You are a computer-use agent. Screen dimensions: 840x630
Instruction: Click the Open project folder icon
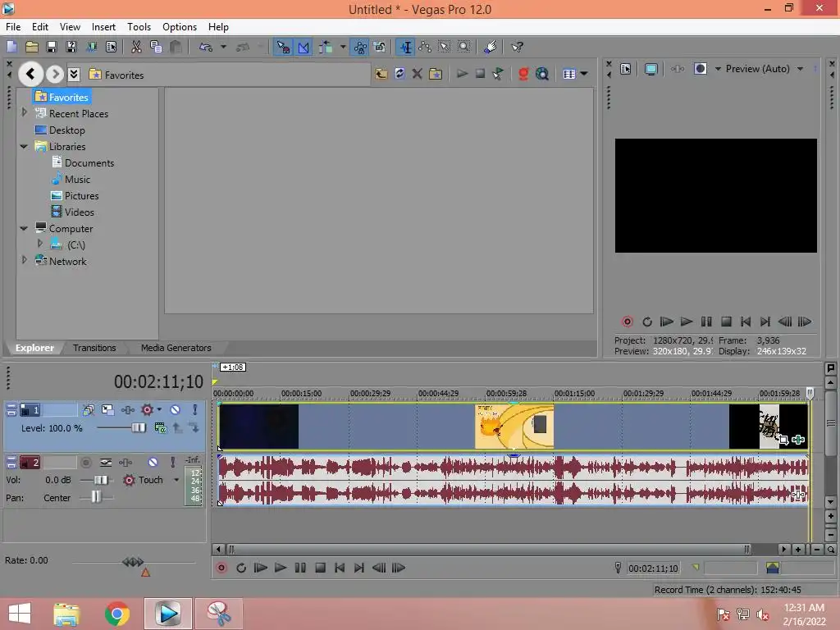coord(32,47)
